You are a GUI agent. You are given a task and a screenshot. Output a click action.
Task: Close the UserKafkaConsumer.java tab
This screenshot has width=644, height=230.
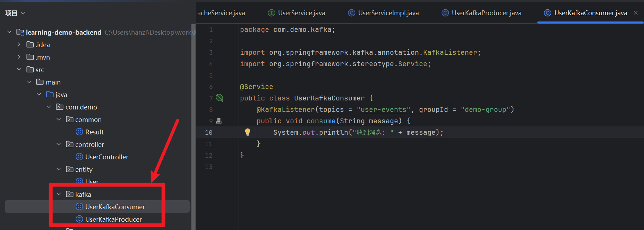pos(636,13)
